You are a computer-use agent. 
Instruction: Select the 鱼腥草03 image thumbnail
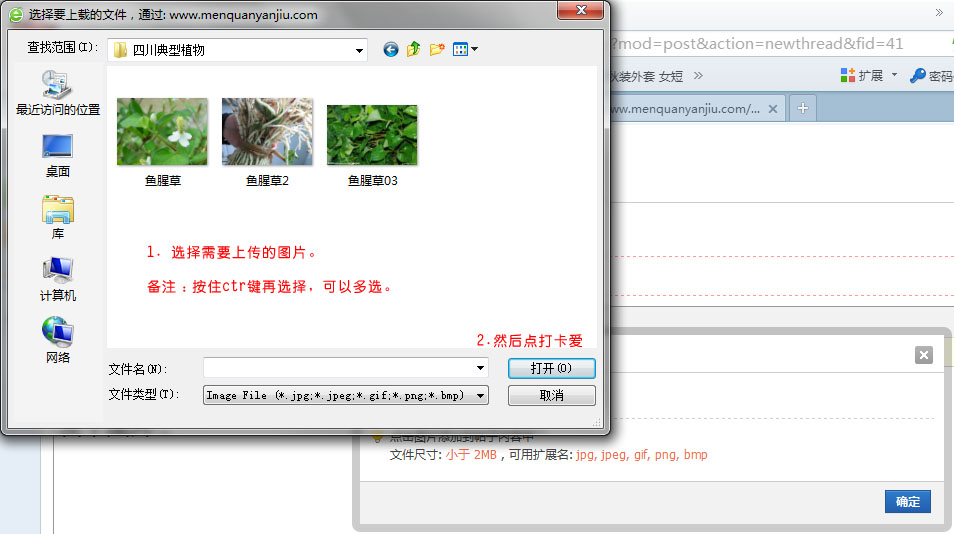pyautogui.click(x=372, y=135)
